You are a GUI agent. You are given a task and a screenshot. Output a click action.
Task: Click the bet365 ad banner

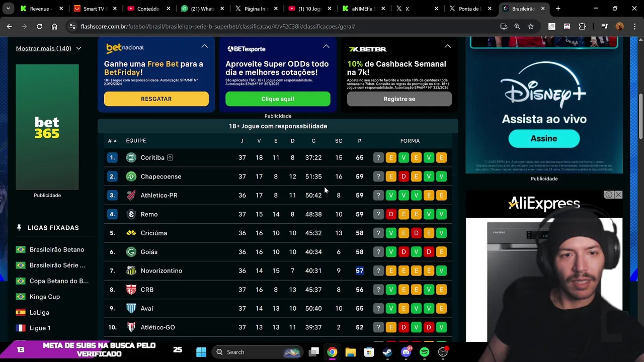tap(47, 127)
